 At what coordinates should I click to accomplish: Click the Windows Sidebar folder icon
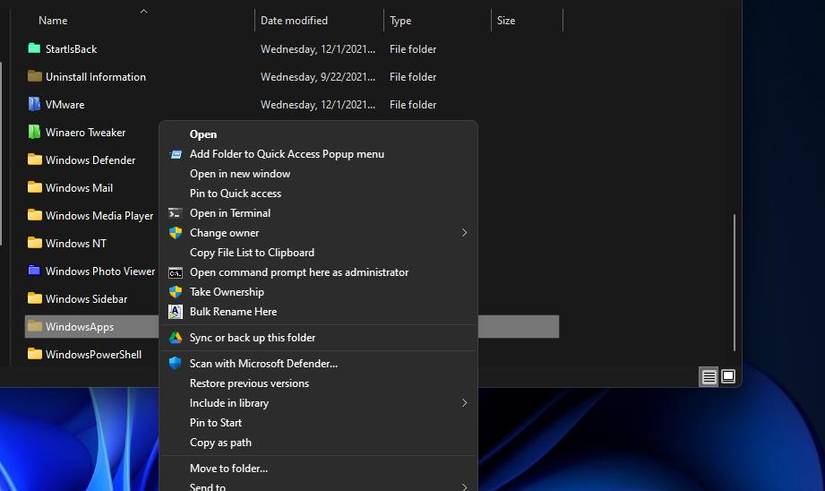[x=34, y=298]
